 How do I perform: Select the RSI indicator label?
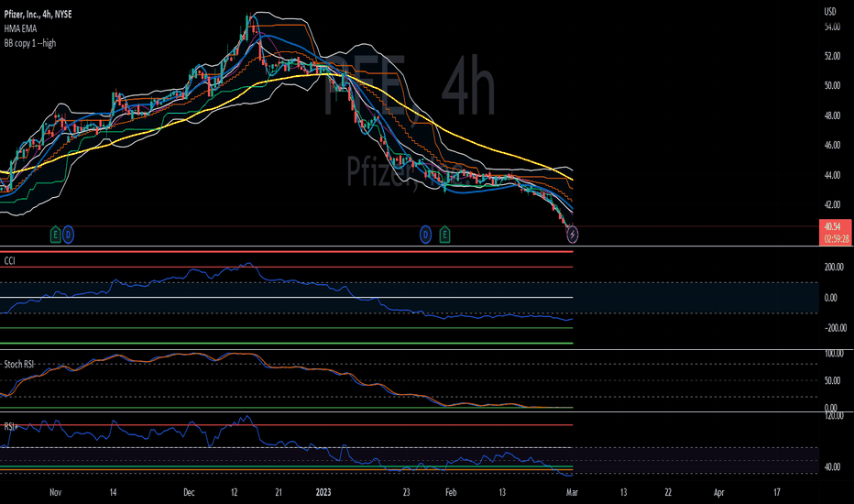[10, 427]
